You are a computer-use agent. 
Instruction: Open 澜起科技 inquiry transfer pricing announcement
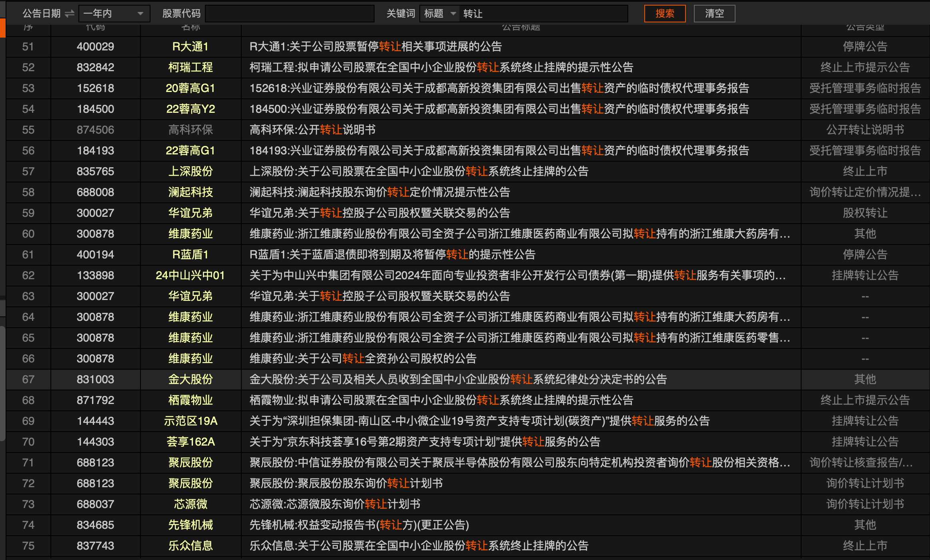click(380, 192)
